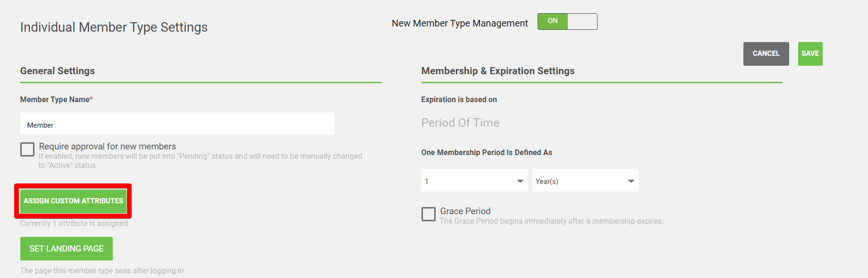Viewport: 868px width, 278px height.
Task: Focus the Member Type Name text field
Action: (x=177, y=124)
